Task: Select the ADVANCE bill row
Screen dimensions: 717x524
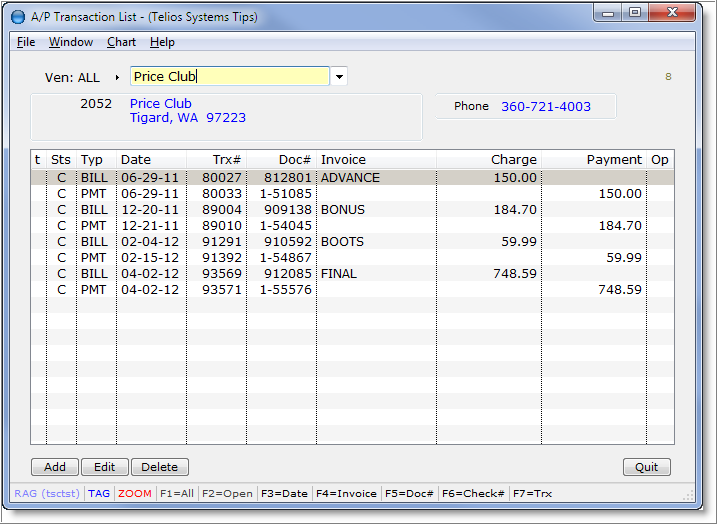Action: [350, 178]
